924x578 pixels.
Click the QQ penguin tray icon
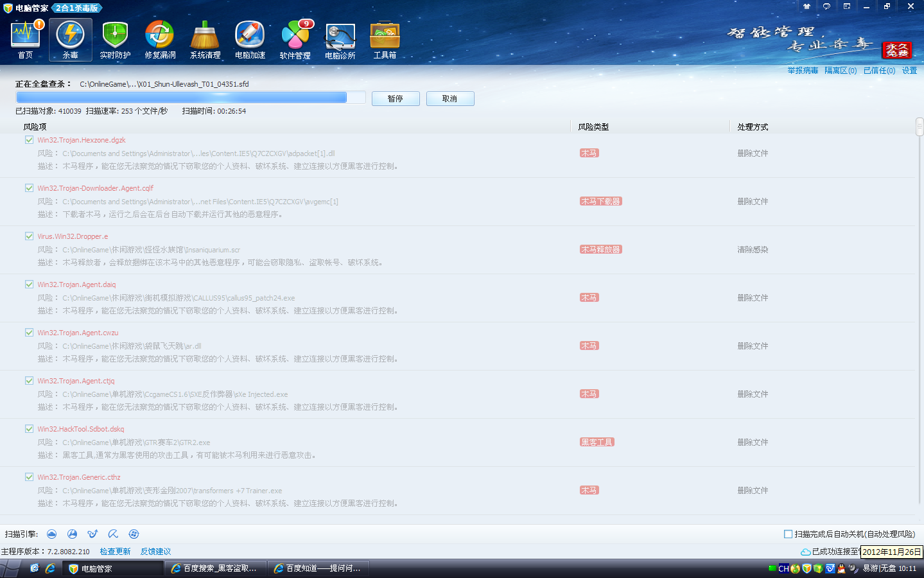pyautogui.click(x=841, y=568)
